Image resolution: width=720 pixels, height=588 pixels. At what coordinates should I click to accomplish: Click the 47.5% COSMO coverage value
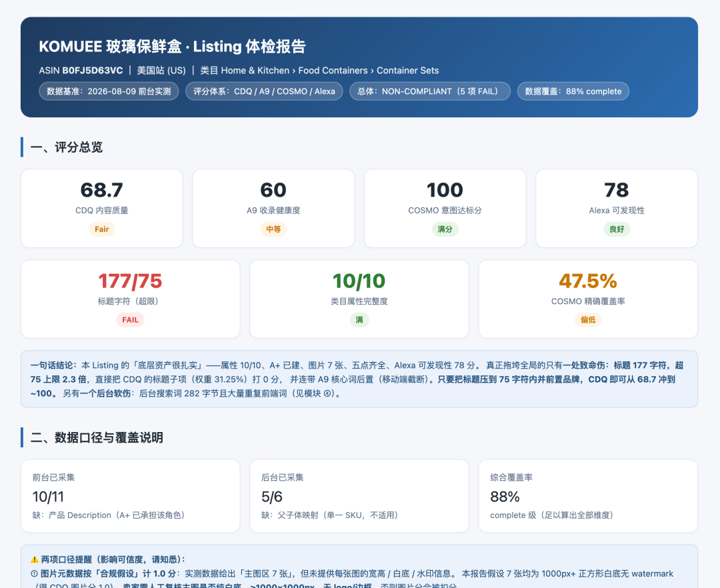pyautogui.click(x=588, y=281)
